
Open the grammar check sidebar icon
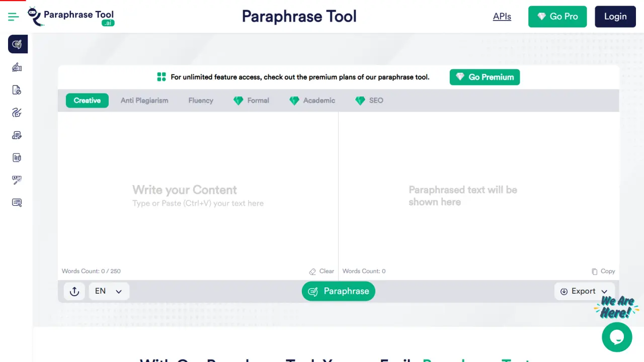pos(17,180)
